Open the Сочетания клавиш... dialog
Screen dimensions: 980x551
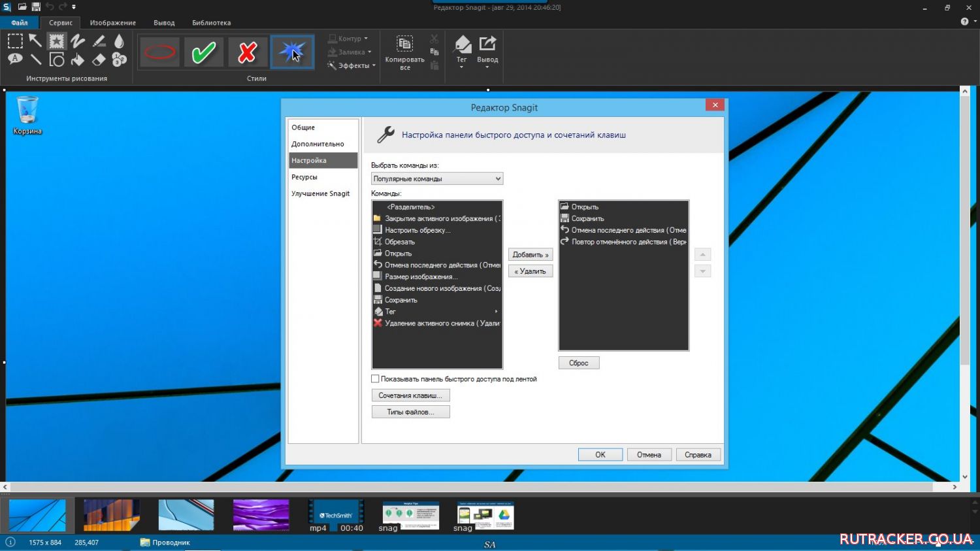pyautogui.click(x=410, y=395)
